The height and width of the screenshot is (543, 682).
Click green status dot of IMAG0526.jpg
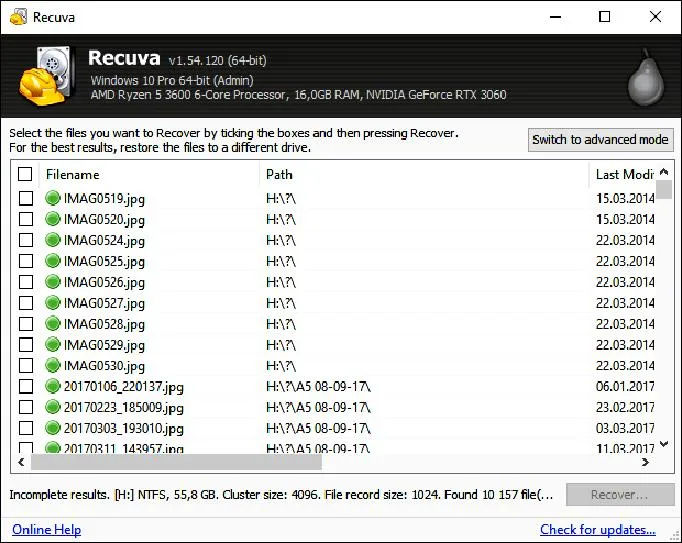tap(53, 282)
